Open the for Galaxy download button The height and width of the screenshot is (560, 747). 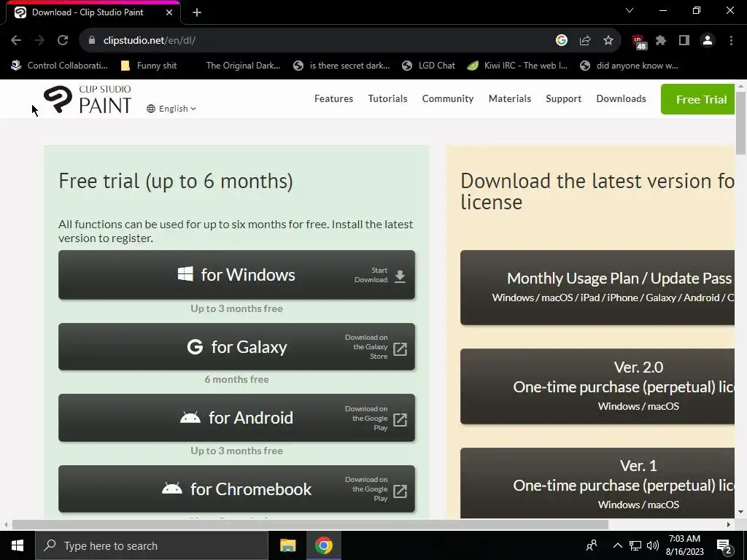tap(237, 346)
